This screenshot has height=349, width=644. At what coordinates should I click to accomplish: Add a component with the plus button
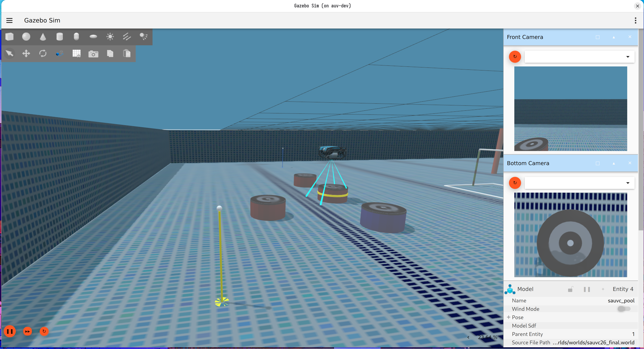click(603, 289)
